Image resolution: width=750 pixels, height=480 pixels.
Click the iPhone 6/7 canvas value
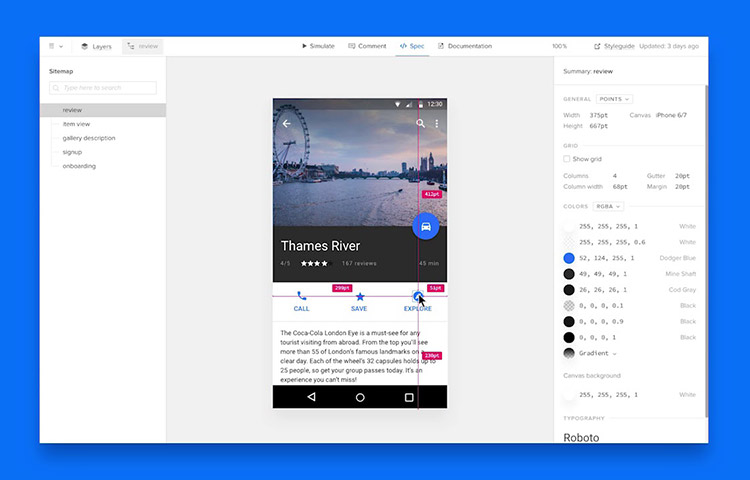coord(671,115)
